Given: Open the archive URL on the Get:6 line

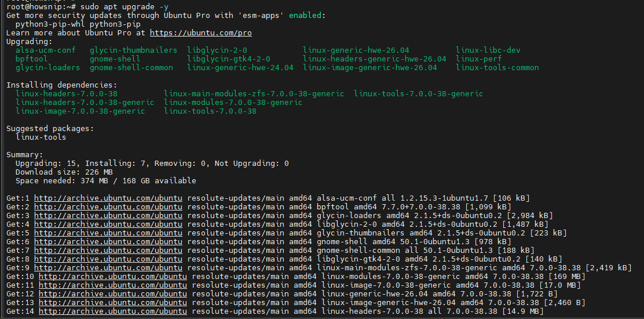Looking at the screenshot, I should 108,241.
